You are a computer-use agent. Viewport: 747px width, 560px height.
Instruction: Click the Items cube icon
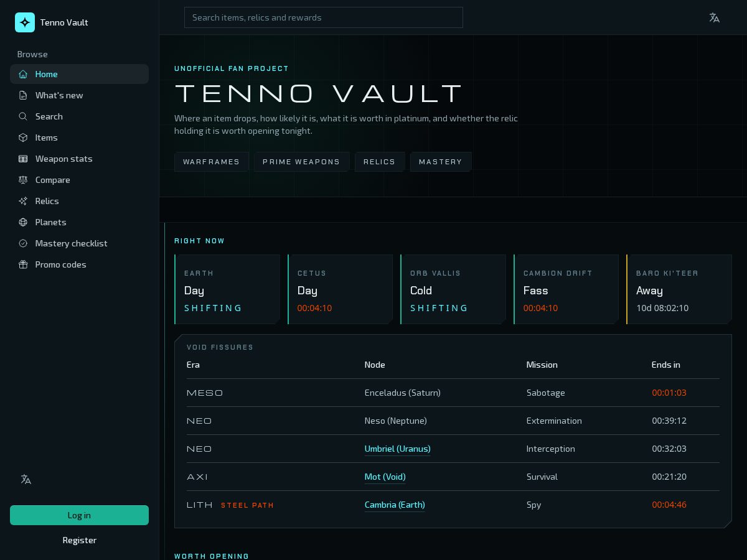(x=23, y=138)
